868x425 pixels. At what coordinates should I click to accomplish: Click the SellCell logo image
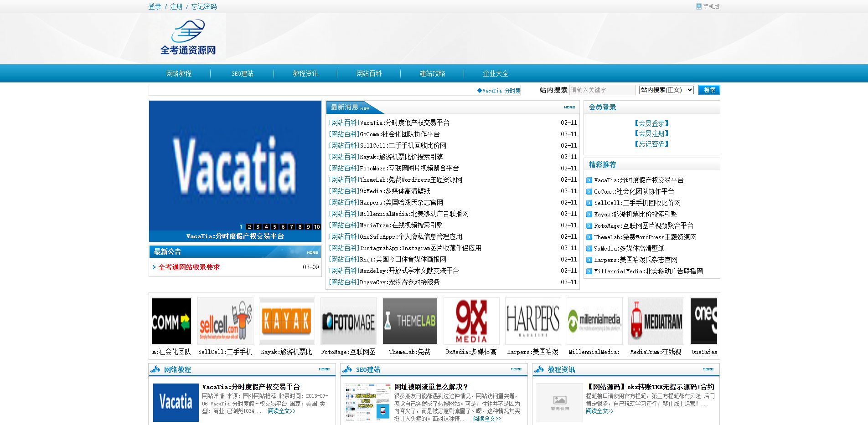(x=225, y=321)
